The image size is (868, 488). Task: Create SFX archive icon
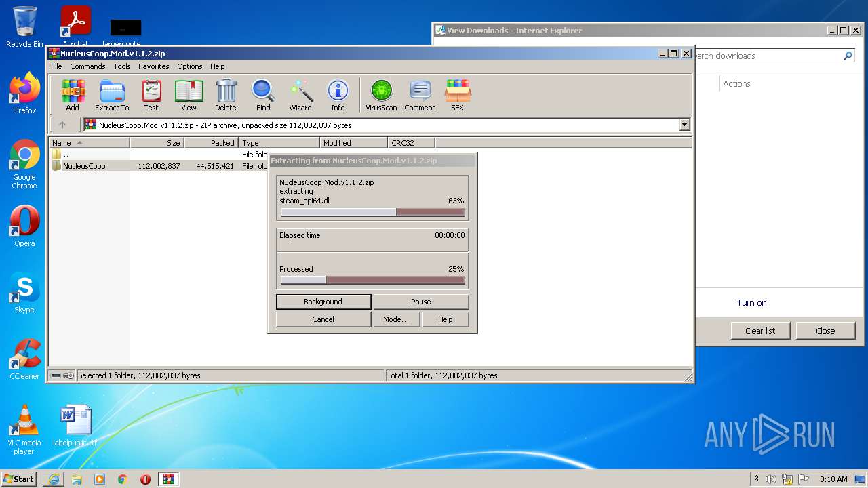click(x=458, y=95)
